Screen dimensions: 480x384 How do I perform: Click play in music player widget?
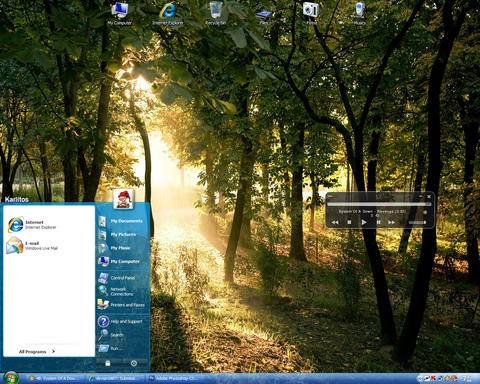(x=364, y=222)
